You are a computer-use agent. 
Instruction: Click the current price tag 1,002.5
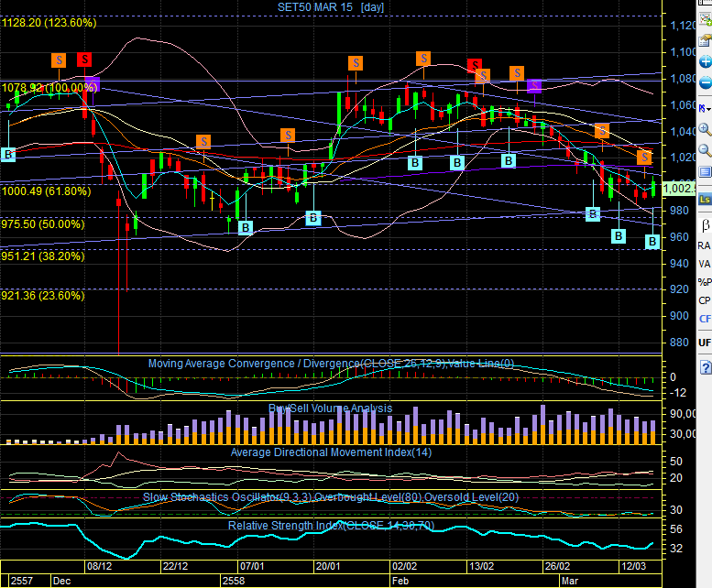(679, 189)
